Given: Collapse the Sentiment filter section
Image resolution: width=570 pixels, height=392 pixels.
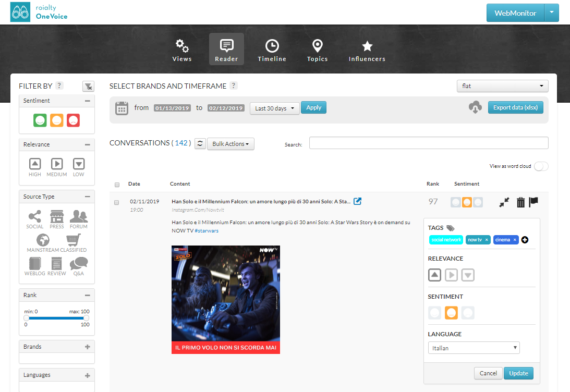Looking at the screenshot, I should pyautogui.click(x=87, y=101).
